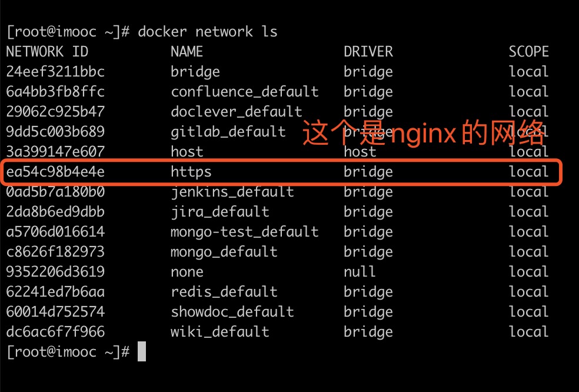Click the doclever_default network name
579x392 pixels.
[x=236, y=112]
